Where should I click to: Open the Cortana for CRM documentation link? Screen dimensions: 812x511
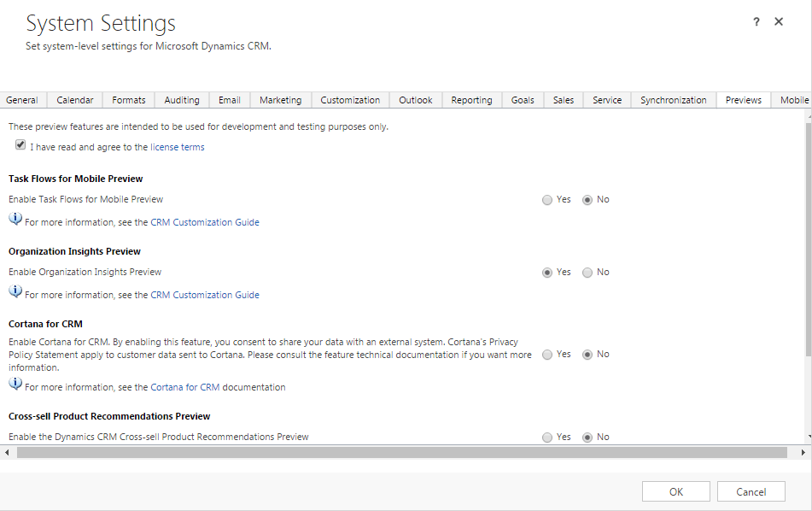click(x=185, y=387)
